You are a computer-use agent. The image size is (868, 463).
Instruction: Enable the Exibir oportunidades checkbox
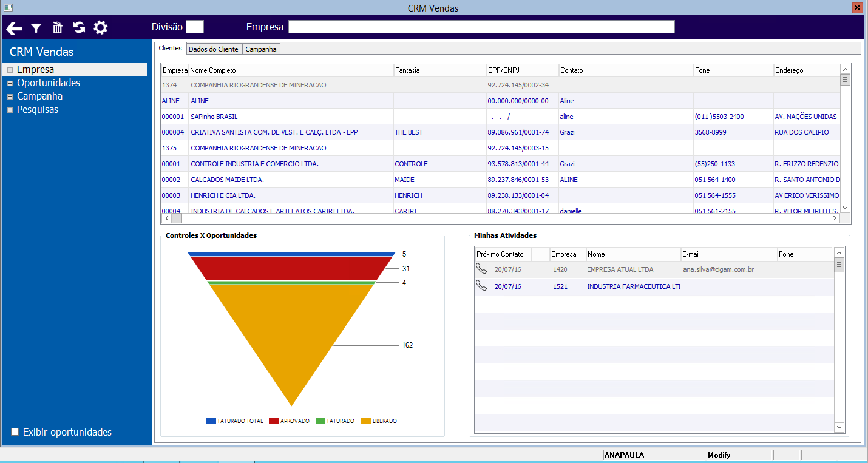(x=15, y=432)
